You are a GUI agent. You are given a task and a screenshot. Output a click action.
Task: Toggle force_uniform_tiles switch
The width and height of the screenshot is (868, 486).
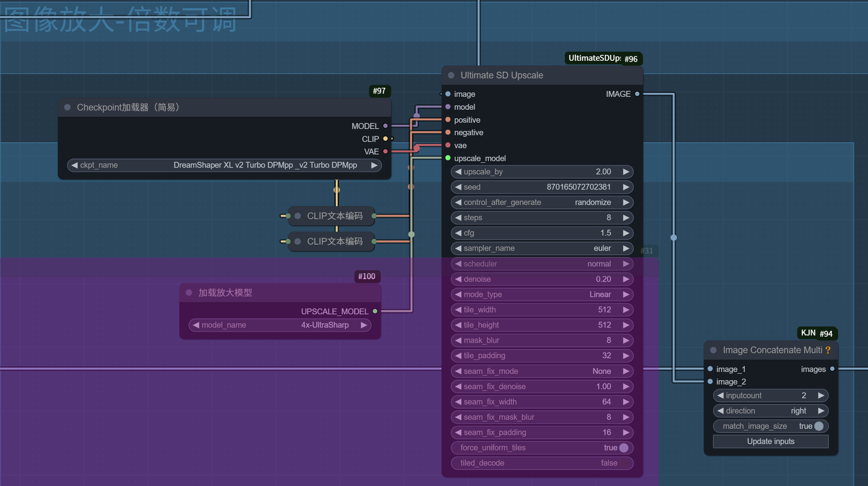624,448
